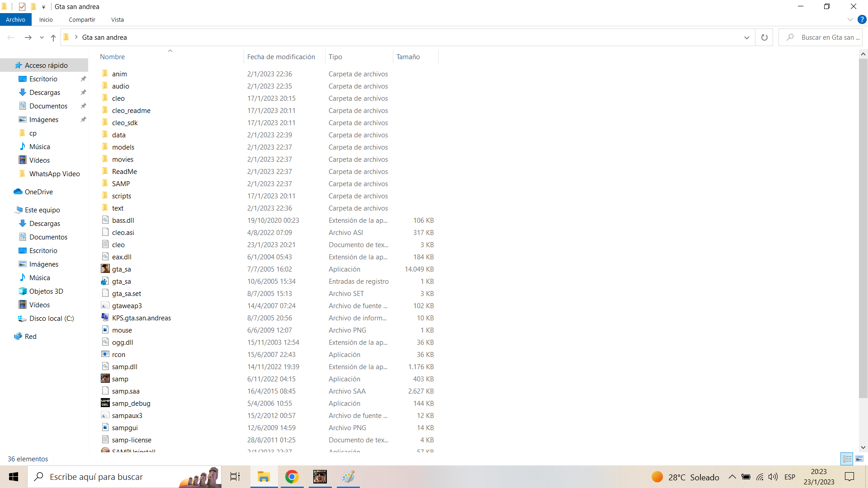Expand the ribbon chevron

pos(850,19)
